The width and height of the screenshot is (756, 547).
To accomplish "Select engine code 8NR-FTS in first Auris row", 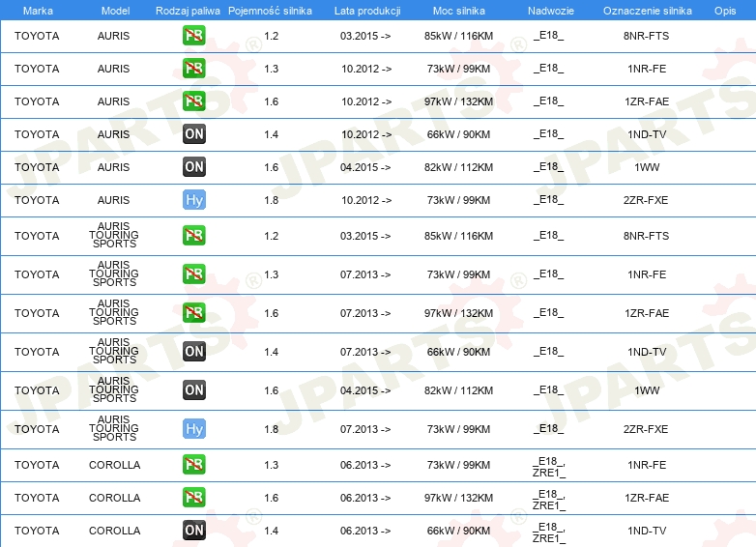I will (646, 36).
